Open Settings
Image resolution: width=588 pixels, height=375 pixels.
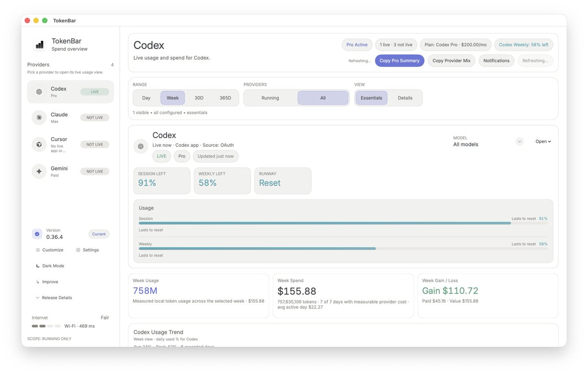click(x=87, y=250)
